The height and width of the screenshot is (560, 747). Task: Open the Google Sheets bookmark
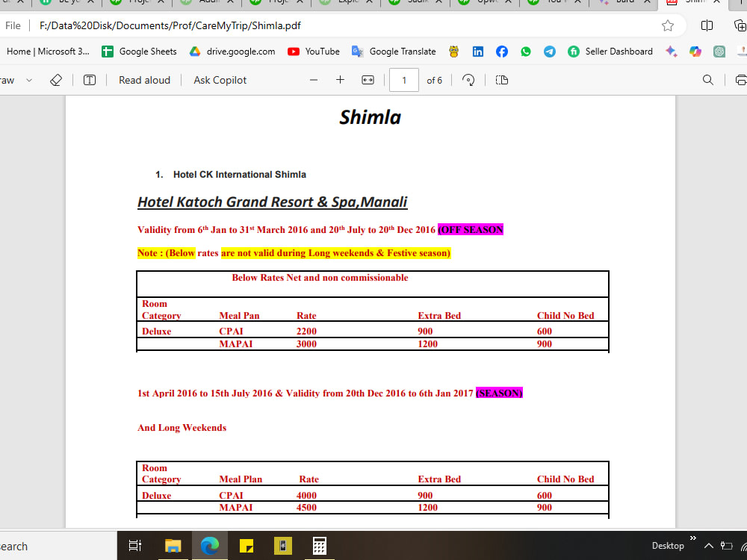click(x=139, y=52)
